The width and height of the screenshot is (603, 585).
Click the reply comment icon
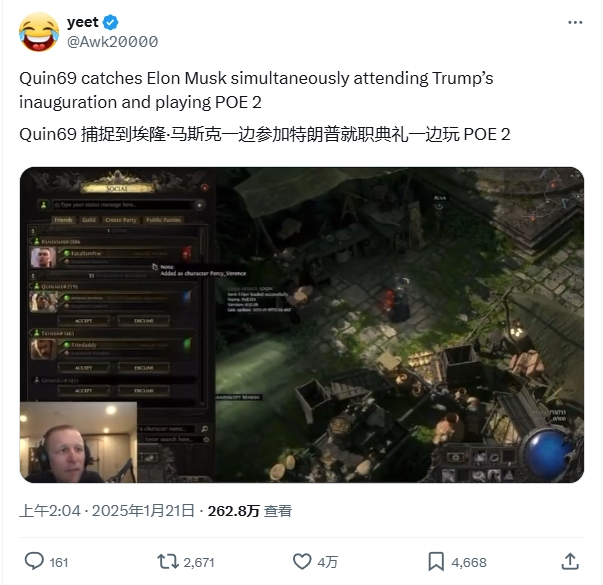coord(34,562)
